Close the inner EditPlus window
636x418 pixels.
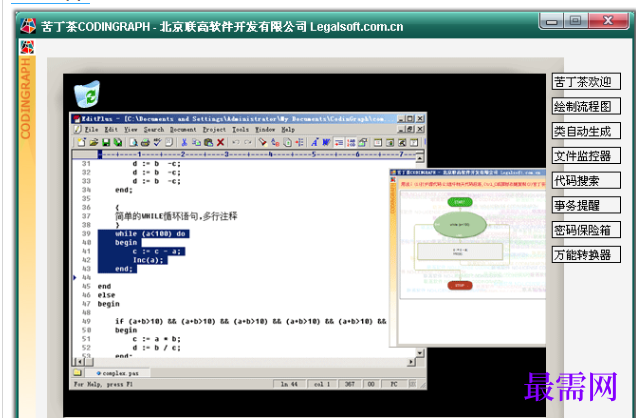(420, 118)
